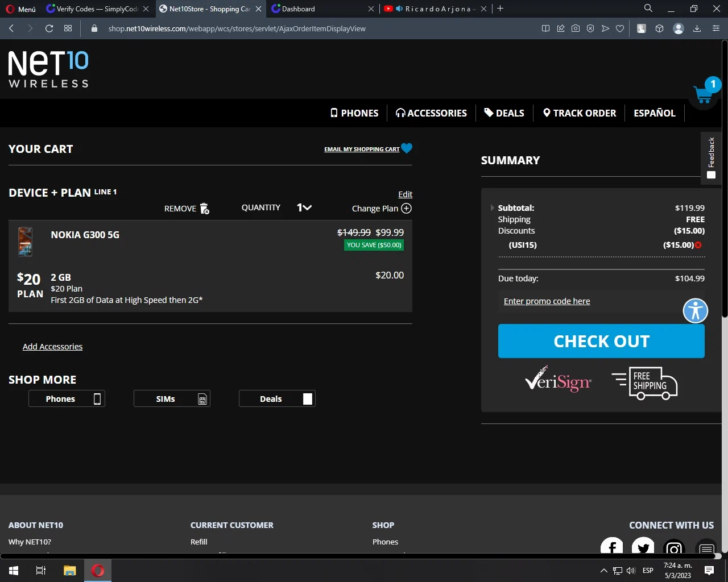
Task: Click the ESP language indicator
Action: tap(648, 571)
